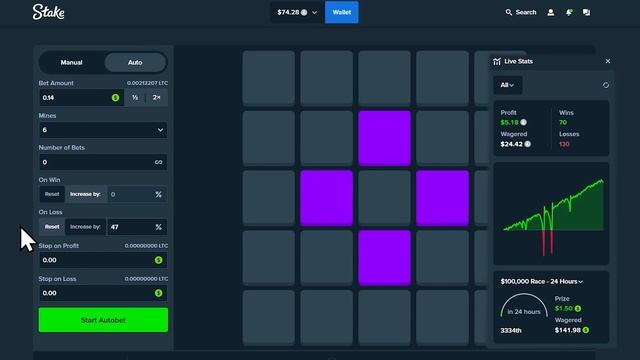This screenshot has width=640, height=360.
Task: Click the On Win percentage input
Action: tap(137, 194)
